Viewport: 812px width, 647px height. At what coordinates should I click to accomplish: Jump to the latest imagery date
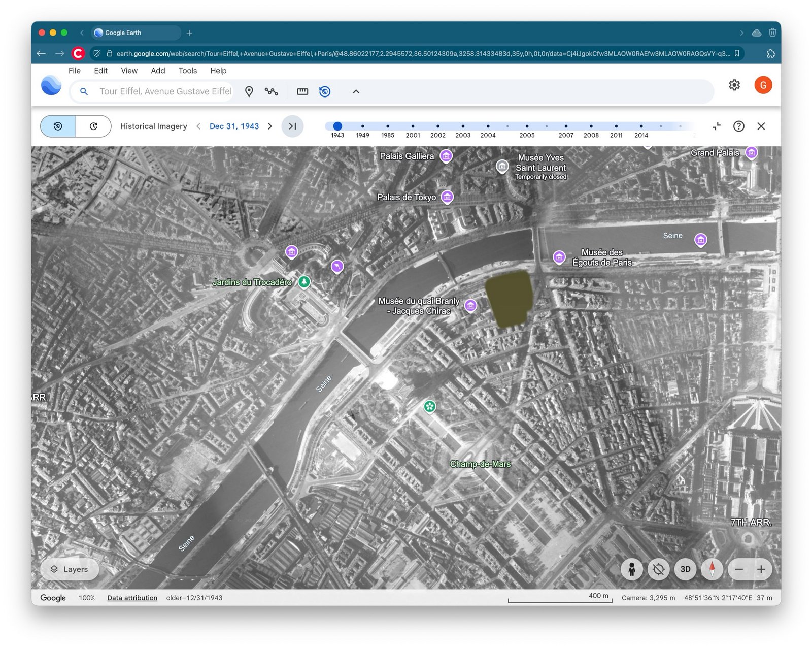[x=292, y=126]
